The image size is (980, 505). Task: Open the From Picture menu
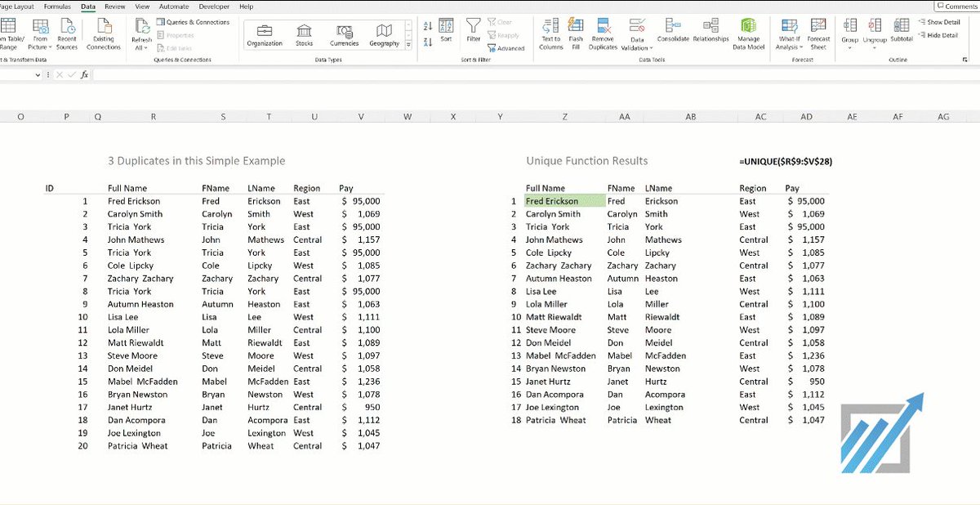[40, 34]
